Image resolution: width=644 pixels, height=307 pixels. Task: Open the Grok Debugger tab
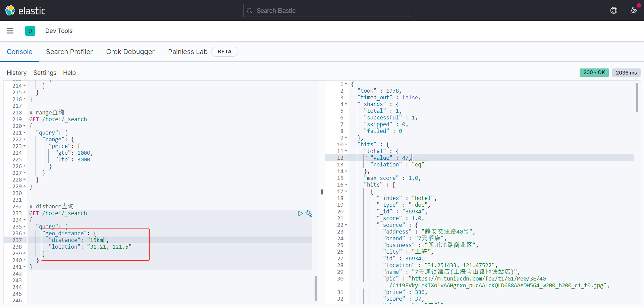[130, 52]
